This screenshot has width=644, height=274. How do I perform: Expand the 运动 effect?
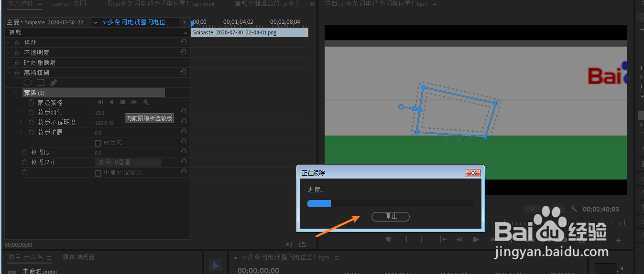8,42
